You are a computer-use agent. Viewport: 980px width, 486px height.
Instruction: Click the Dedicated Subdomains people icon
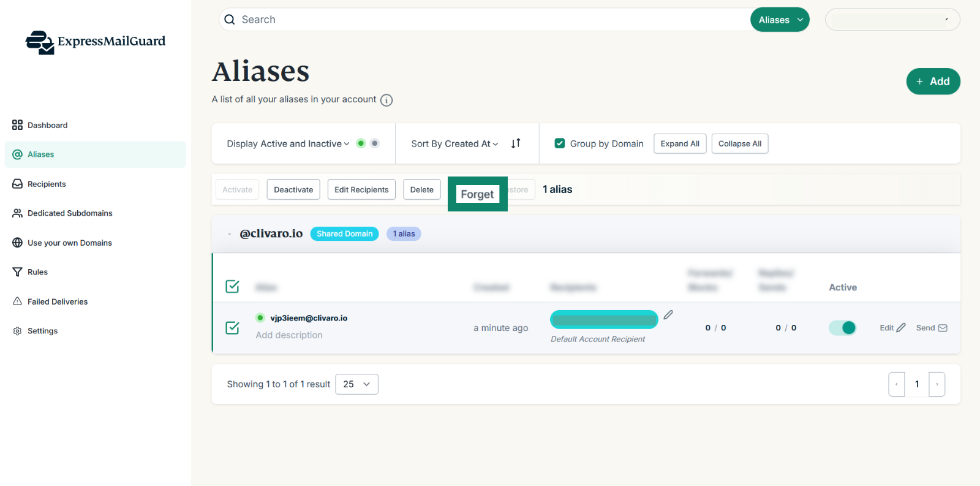(17, 213)
